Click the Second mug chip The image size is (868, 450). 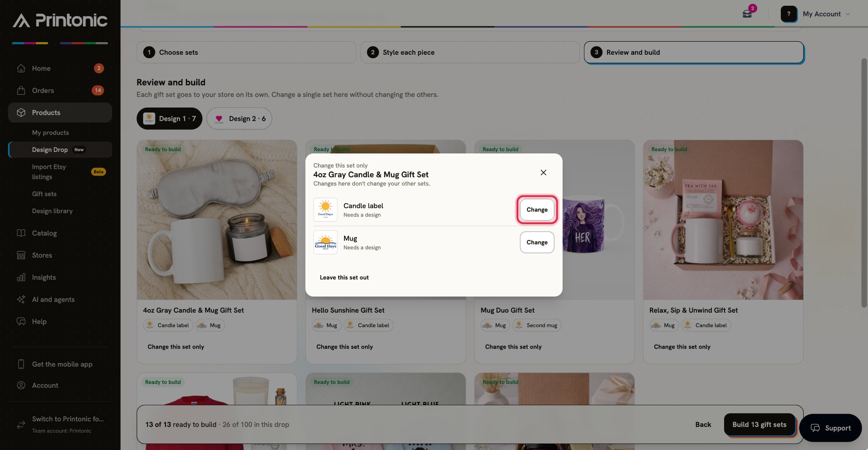pos(537,325)
